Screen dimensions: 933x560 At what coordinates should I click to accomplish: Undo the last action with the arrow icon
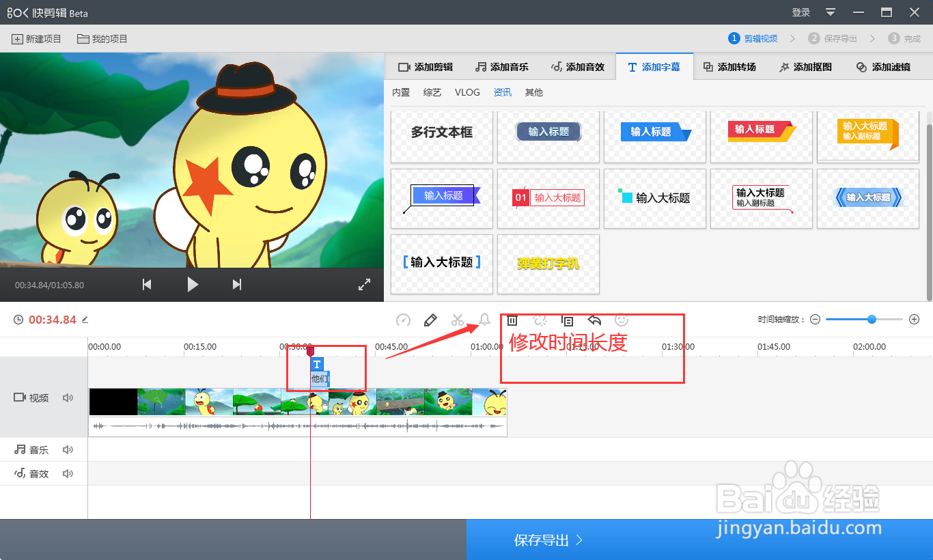(x=594, y=320)
